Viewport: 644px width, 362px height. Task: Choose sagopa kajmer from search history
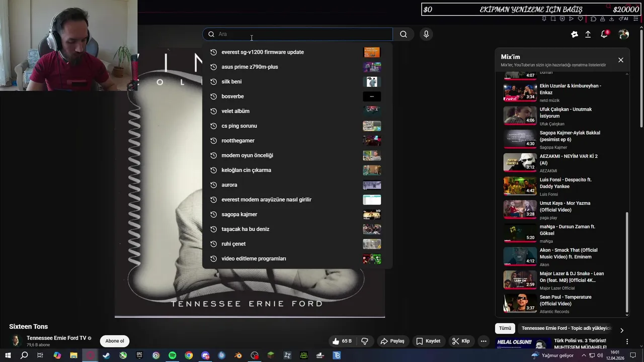click(297, 214)
